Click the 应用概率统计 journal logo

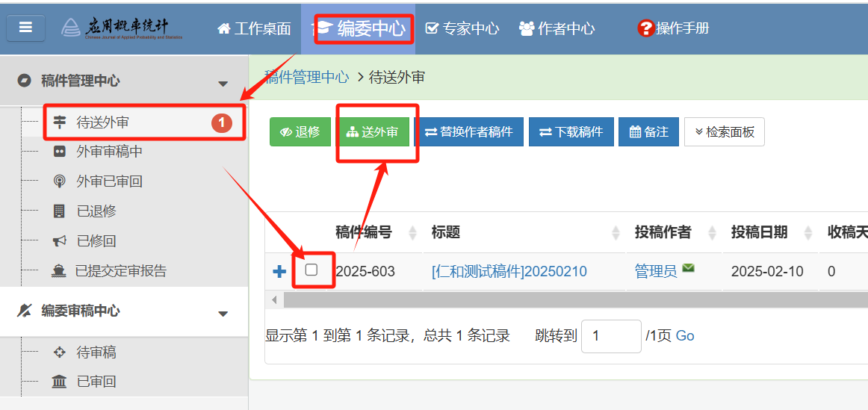(122, 28)
